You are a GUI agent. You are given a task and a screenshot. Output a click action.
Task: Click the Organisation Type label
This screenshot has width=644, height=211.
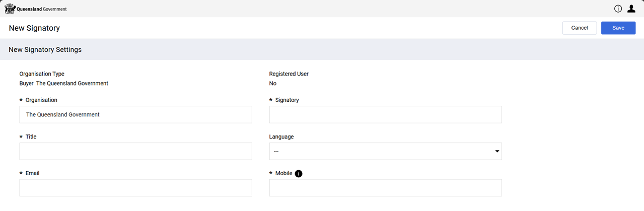[x=42, y=74]
